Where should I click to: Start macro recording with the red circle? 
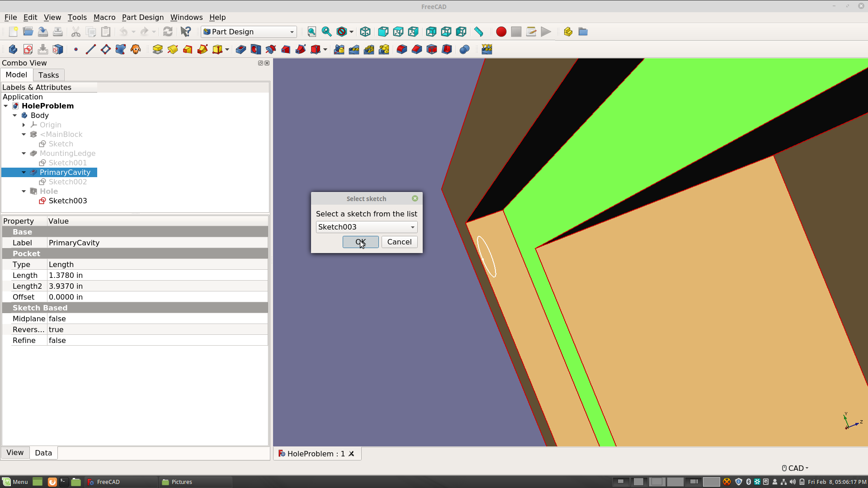click(501, 32)
